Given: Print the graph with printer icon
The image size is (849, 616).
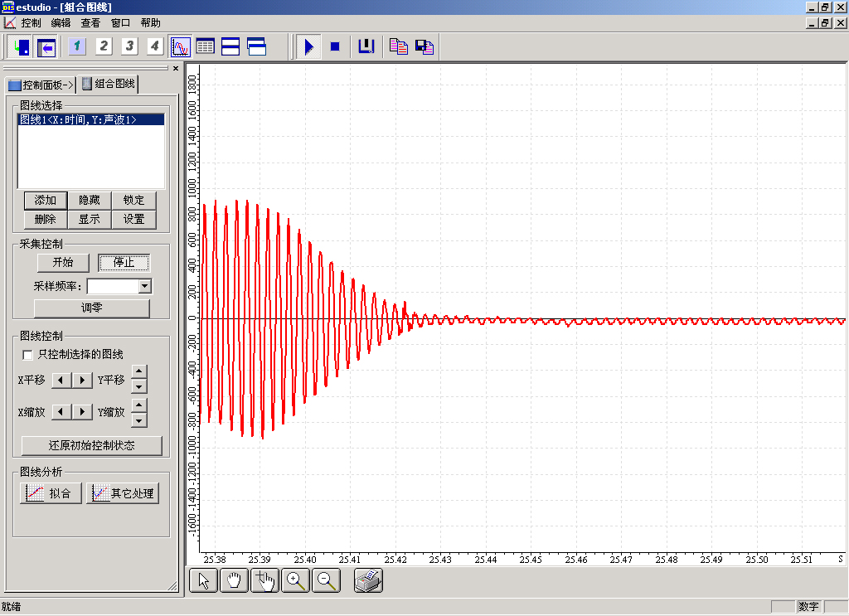Looking at the screenshot, I should click(x=368, y=581).
